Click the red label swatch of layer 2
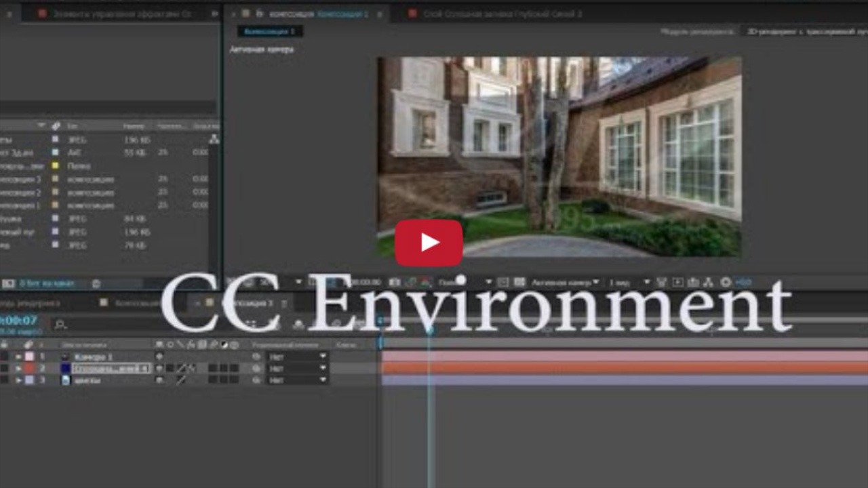868x488 pixels. [29, 369]
